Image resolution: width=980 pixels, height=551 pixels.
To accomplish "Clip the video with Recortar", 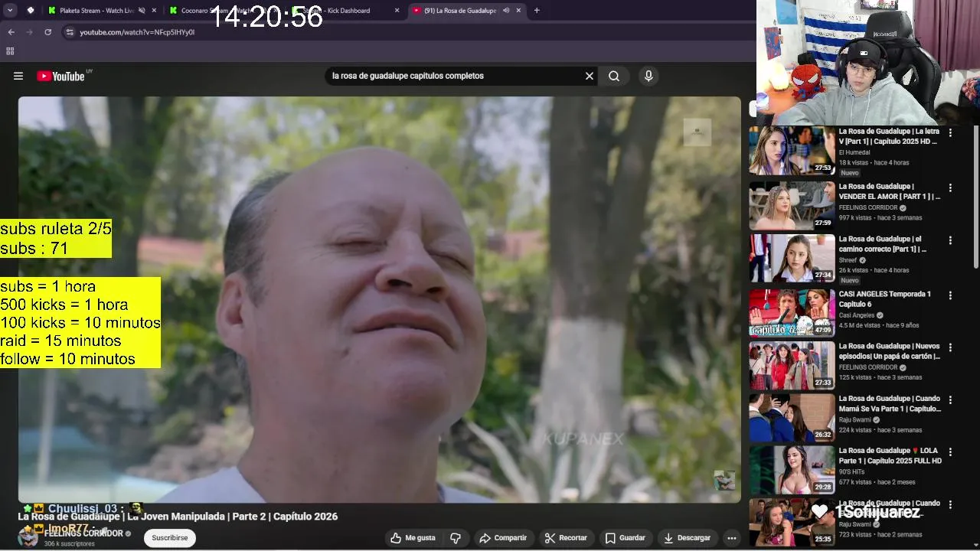I will (566, 538).
